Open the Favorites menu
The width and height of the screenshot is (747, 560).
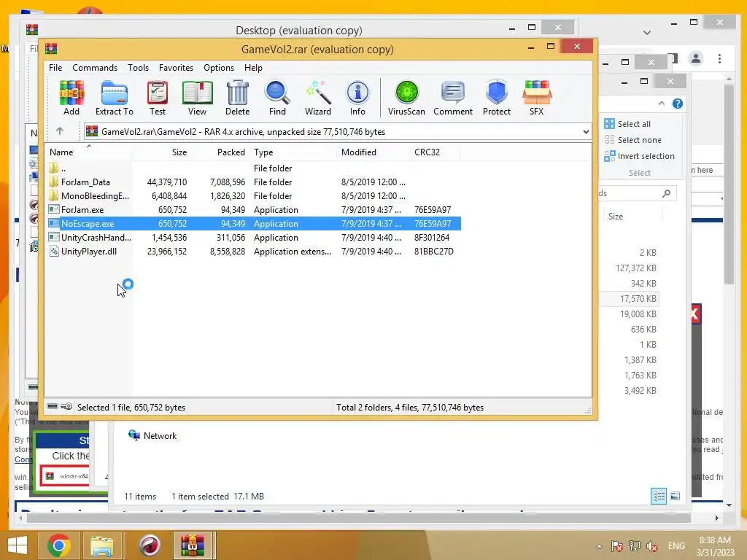177,68
